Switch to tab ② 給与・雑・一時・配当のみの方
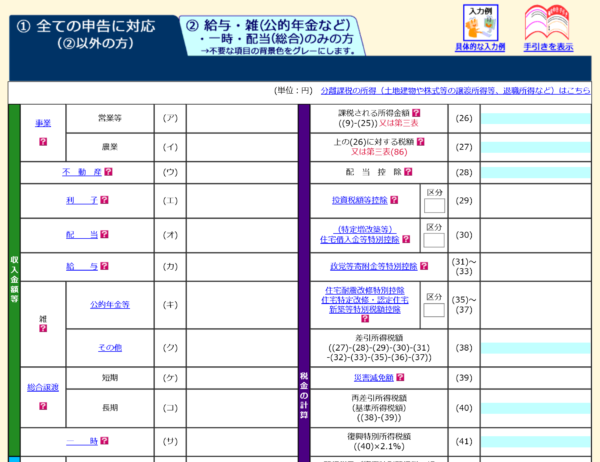The image size is (600, 462). [272, 36]
